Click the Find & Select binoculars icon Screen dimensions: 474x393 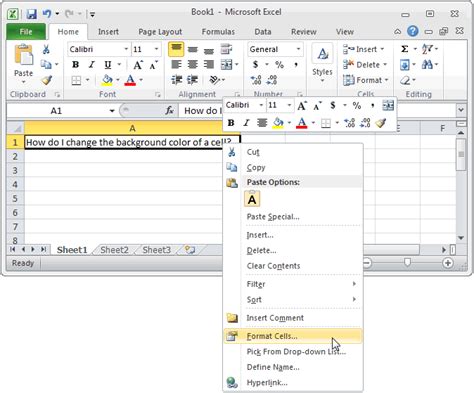click(x=427, y=64)
